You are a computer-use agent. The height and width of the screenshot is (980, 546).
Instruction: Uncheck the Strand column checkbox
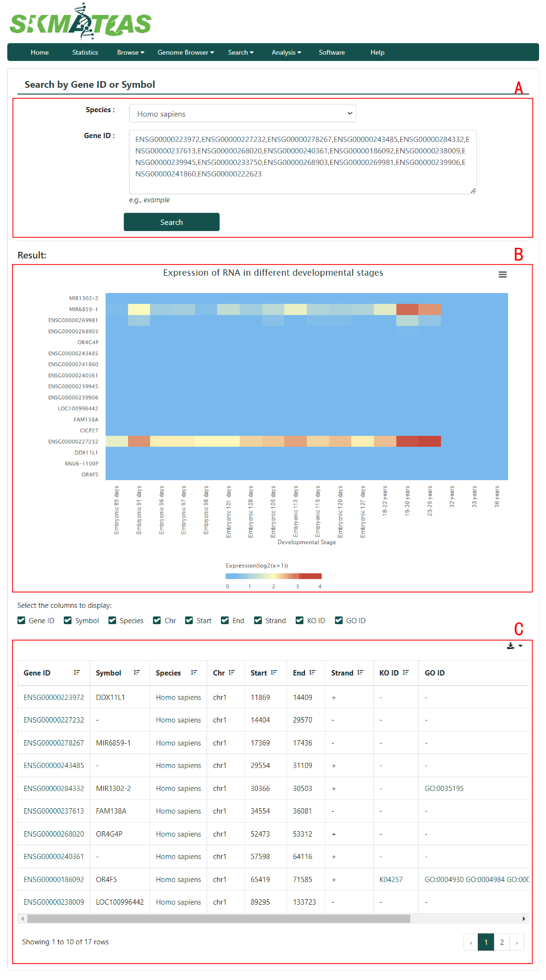(258, 620)
